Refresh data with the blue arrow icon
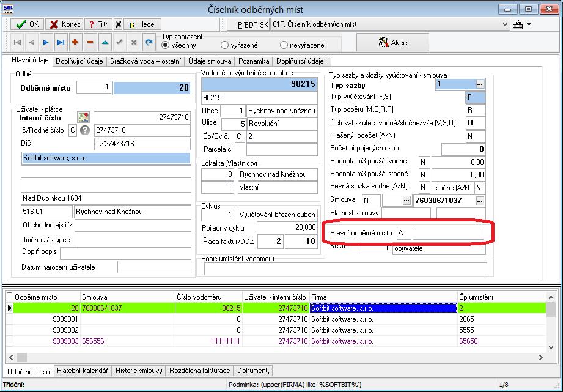The image size is (563, 392). [149, 42]
